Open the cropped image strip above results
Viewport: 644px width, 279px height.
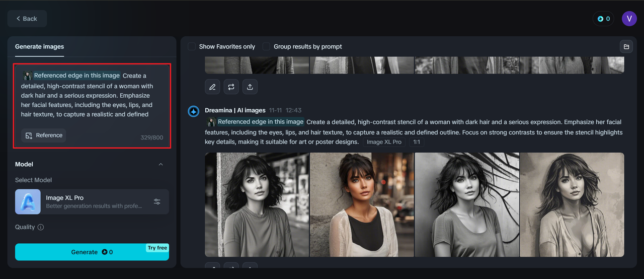pyautogui.click(x=415, y=65)
